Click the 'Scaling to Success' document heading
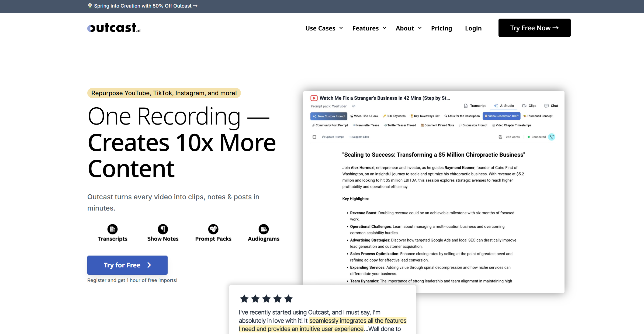644x334 pixels. click(434, 155)
